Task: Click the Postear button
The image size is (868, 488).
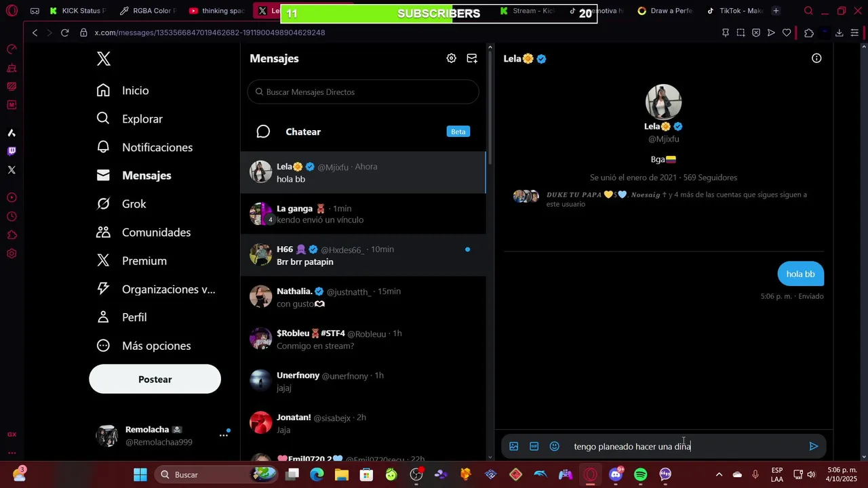Action: [155, 379]
